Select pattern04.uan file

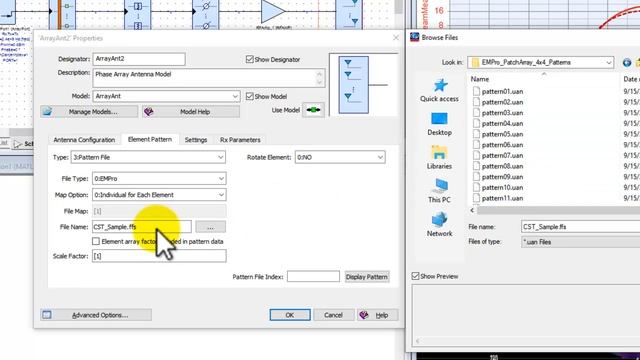tap(502, 123)
